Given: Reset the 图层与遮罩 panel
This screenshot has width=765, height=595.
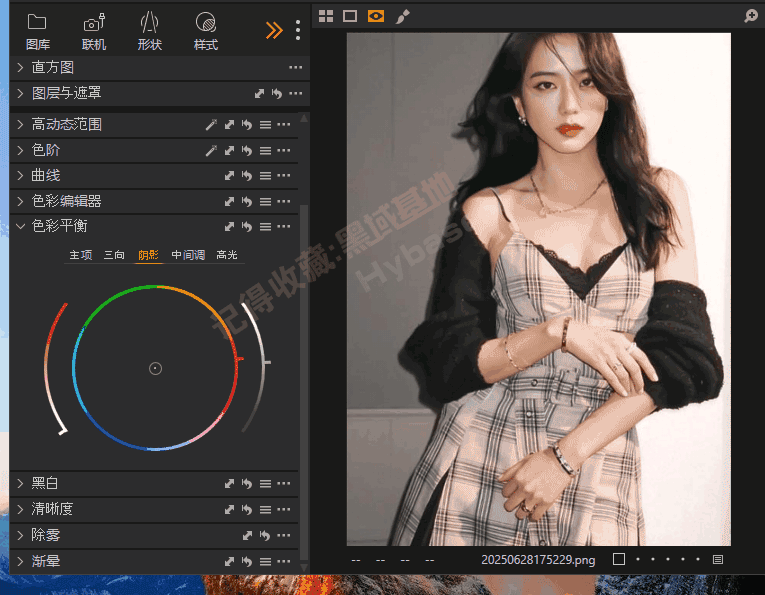Looking at the screenshot, I should click(x=277, y=93).
